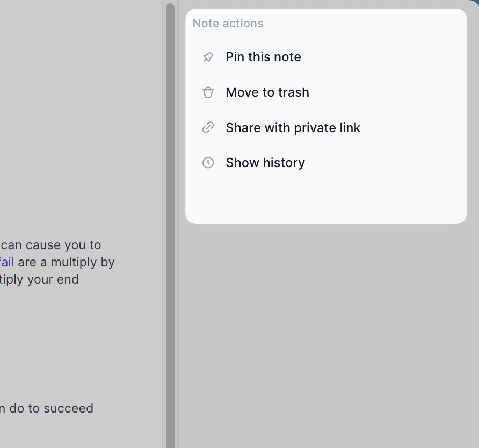Click the "Note actions" heading
The width and height of the screenshot is (479, 448).
tap(228, 24)
